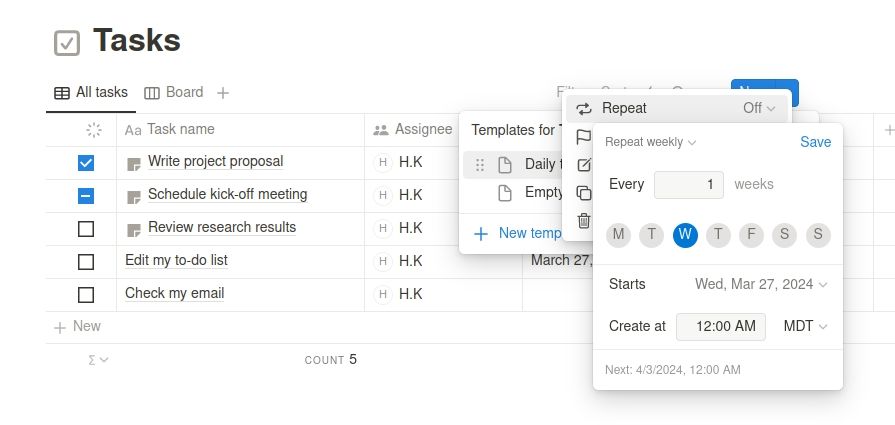Screen dimensions: 895x425
Task: Click the page icon beside Write project proposal
Action: click(134, 162)
